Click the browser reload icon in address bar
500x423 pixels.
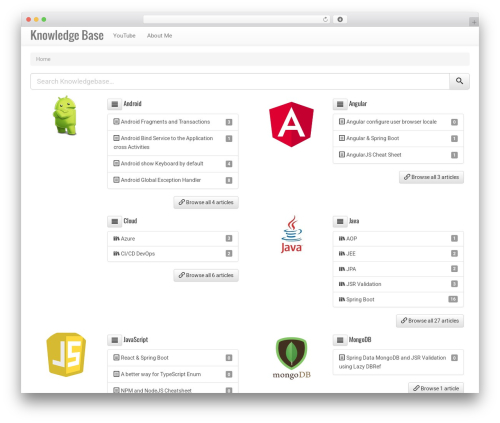coord(325,19)
